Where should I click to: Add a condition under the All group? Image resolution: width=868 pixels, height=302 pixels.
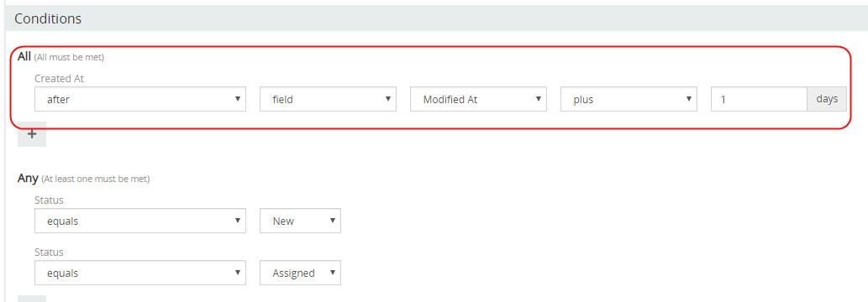(32, 134)
